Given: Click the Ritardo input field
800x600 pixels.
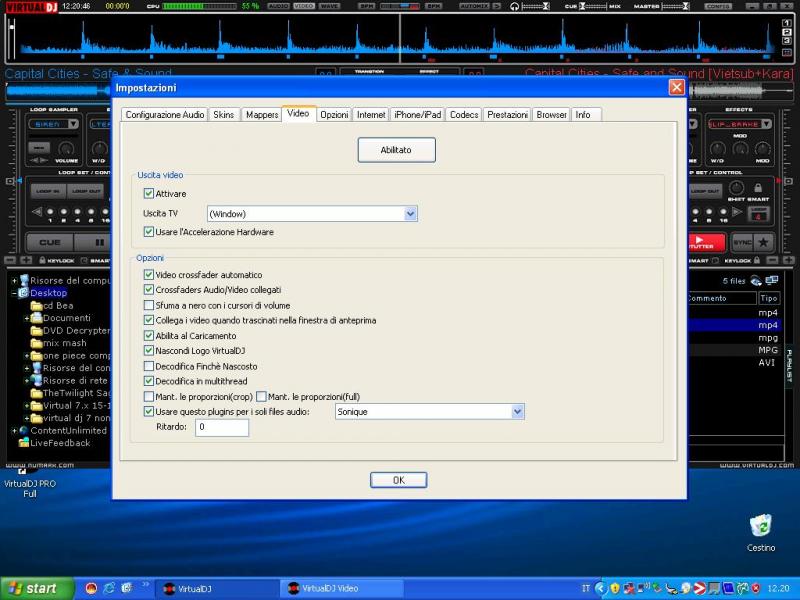Looking at the screenshot, I should 222,428.
